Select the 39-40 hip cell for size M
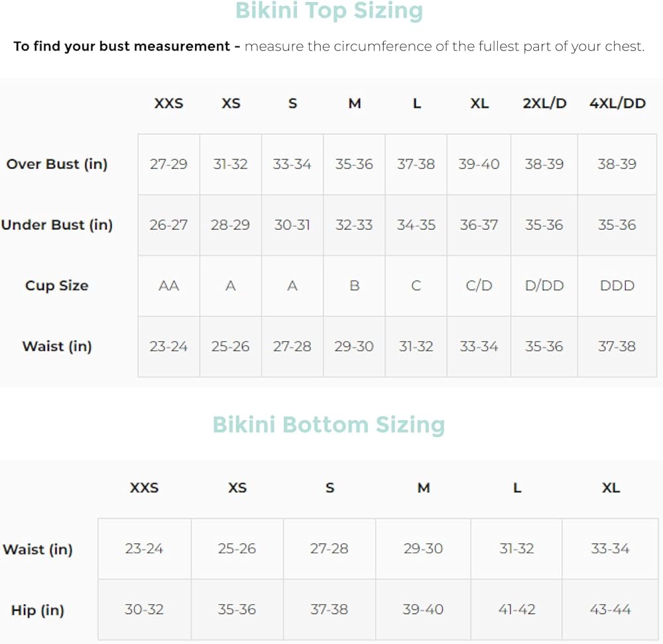 (423, 610)
